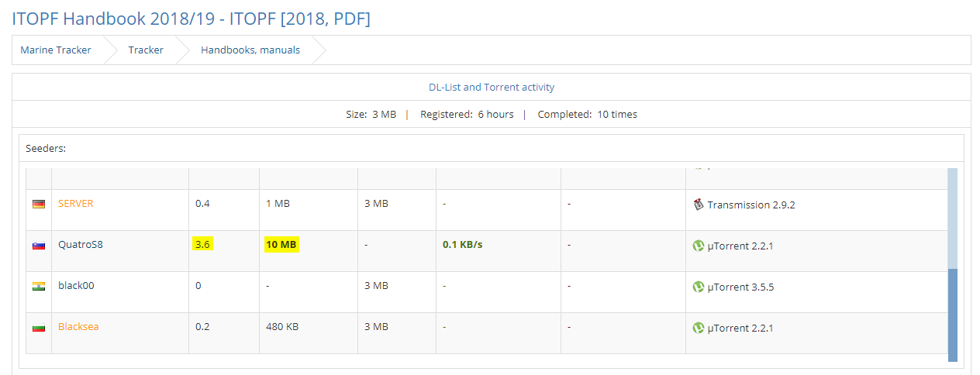Click the highlighted 10 MB upload value

281,245
